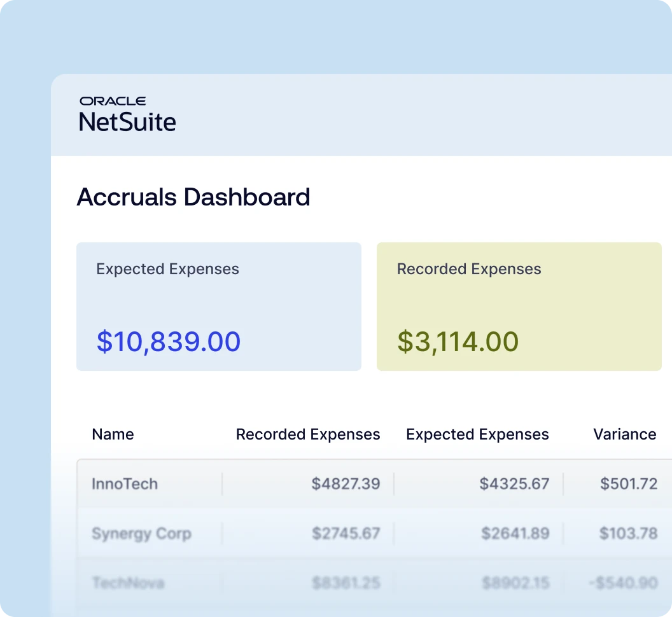Click InnoTech expected expenses $4325.67
This screenshot has height=617, width=672.
coord(514,484)
